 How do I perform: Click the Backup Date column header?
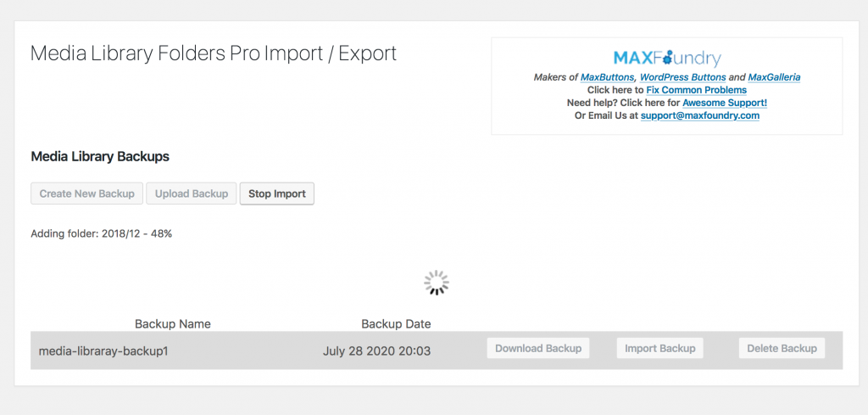[x=396, y=324]
